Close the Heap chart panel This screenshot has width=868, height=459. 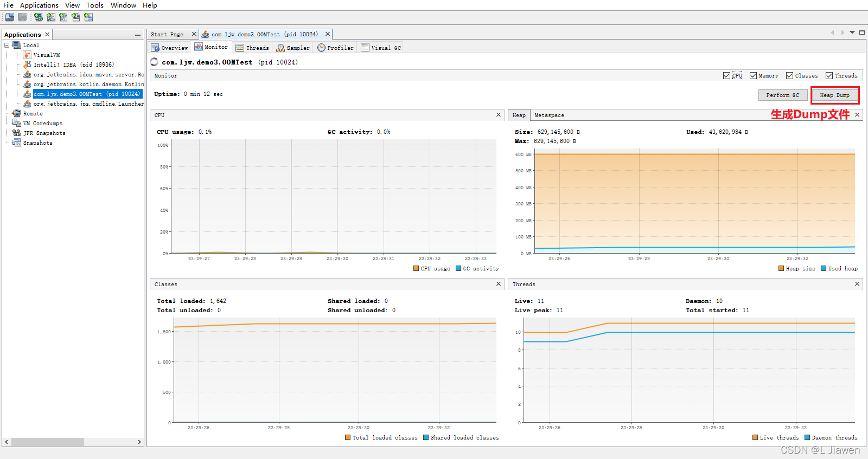857,115
